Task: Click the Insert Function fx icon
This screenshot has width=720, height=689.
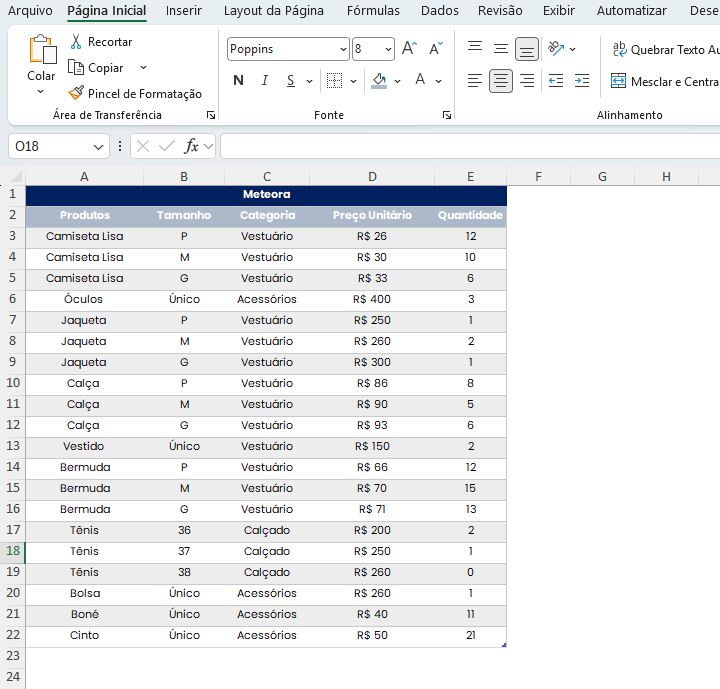Action: (191, 146)
